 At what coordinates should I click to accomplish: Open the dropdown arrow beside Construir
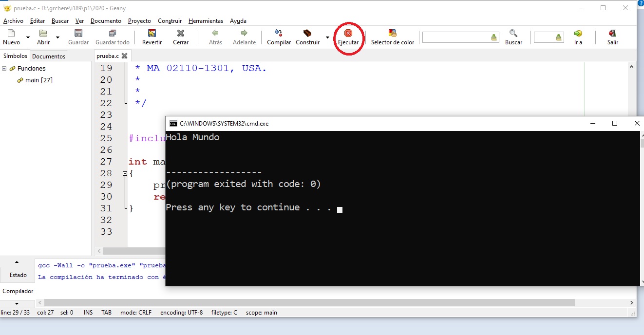tap(327, 37)
